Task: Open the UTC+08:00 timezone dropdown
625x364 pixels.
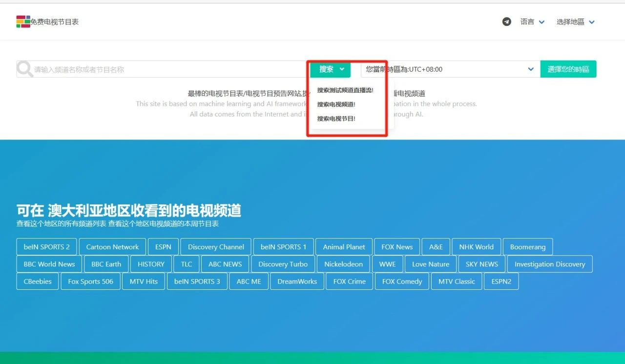Action: (530, 69)
